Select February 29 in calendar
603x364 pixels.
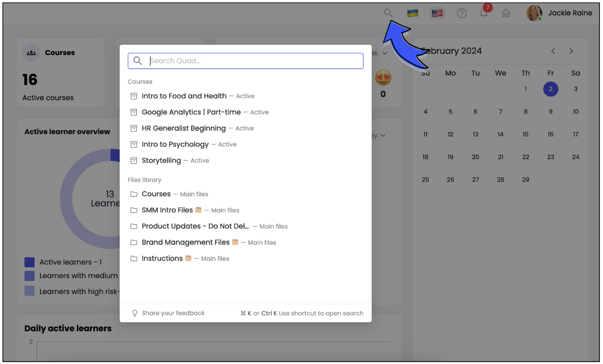(x=525, y=180)
